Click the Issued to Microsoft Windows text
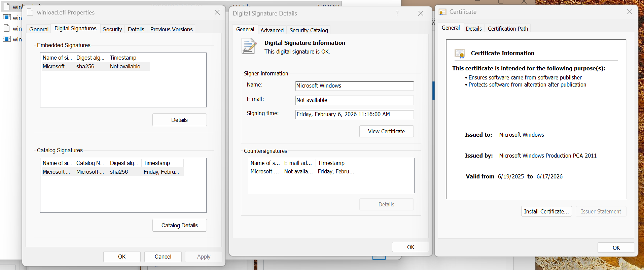 pos(522,135)
